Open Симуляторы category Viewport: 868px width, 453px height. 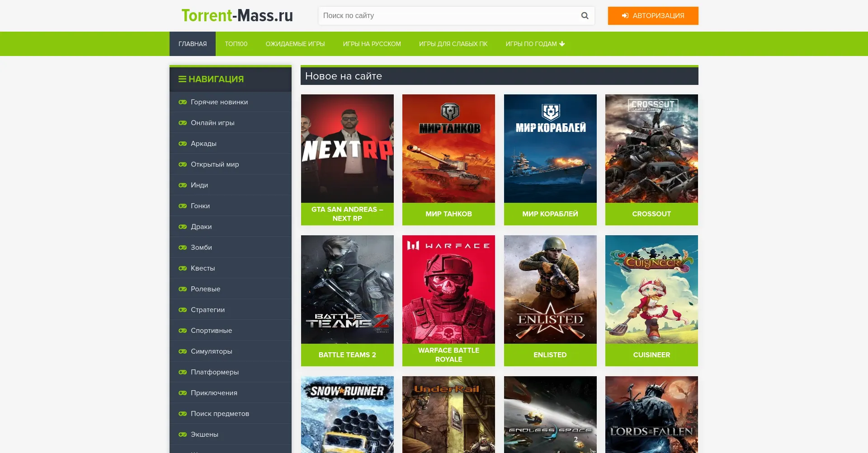tap(231, 351)
